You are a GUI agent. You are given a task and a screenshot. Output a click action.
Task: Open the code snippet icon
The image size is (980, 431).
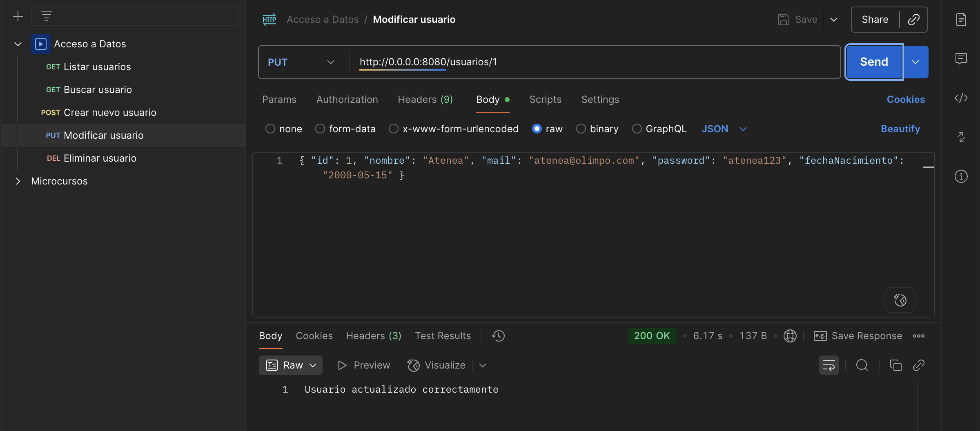click(x=961, y=98)
